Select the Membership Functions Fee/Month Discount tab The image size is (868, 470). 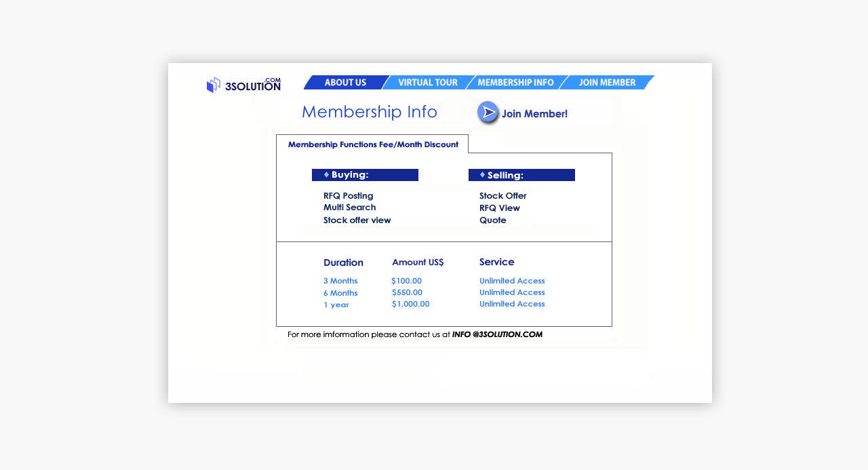coord(372,144)
